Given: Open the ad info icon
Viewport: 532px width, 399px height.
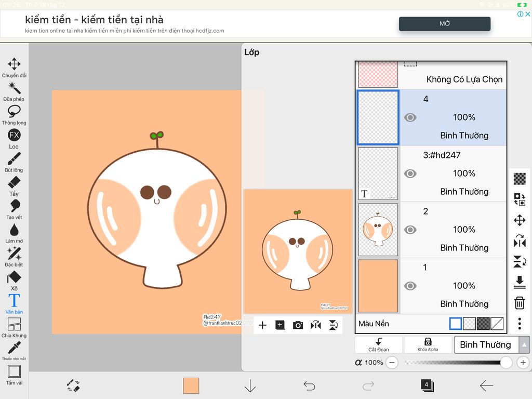Looking at the screenshot, I should pos(520,14).
